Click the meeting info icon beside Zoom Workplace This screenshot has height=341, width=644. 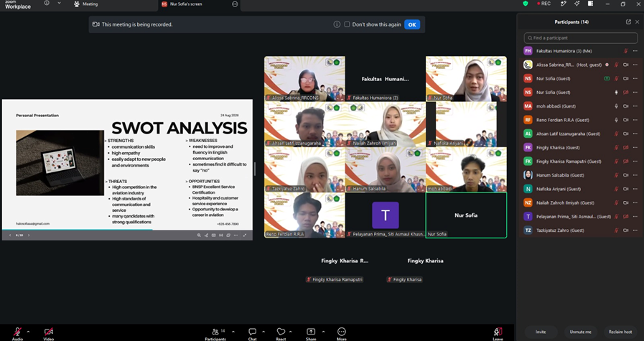click(x=47, y=4)
